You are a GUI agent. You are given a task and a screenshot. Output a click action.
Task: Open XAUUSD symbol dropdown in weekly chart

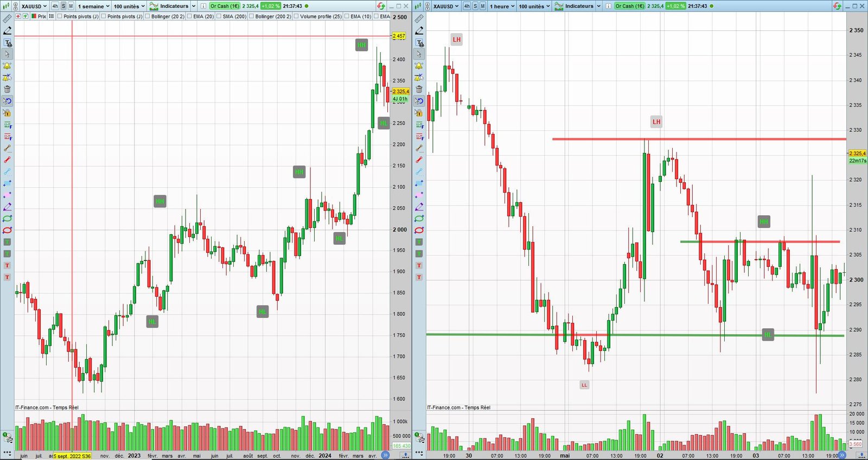click(x=34, y=6)
